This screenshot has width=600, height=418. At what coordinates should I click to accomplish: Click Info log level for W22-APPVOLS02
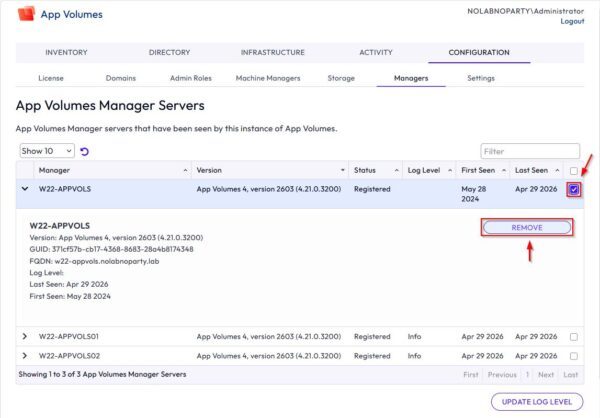click(x=414, y=356)
